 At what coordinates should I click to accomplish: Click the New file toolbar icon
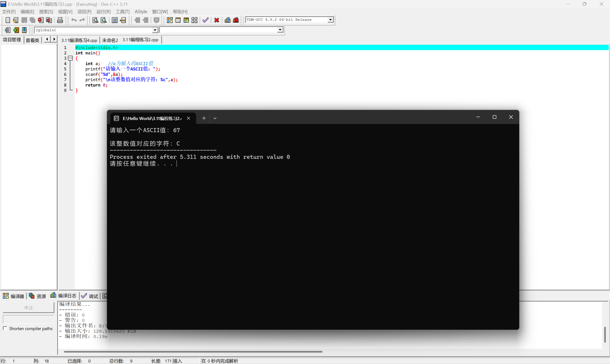pyautogui.click(x=8, y=20)
